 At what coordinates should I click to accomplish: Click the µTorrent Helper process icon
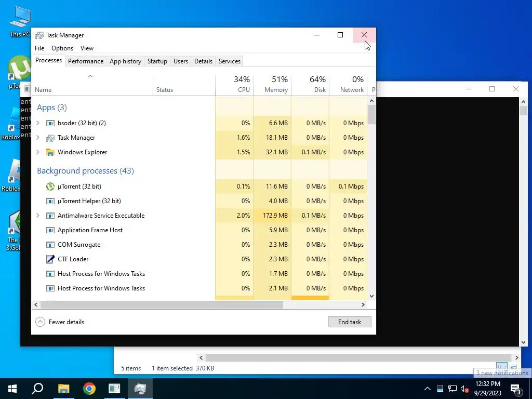[x=50, y=201]
